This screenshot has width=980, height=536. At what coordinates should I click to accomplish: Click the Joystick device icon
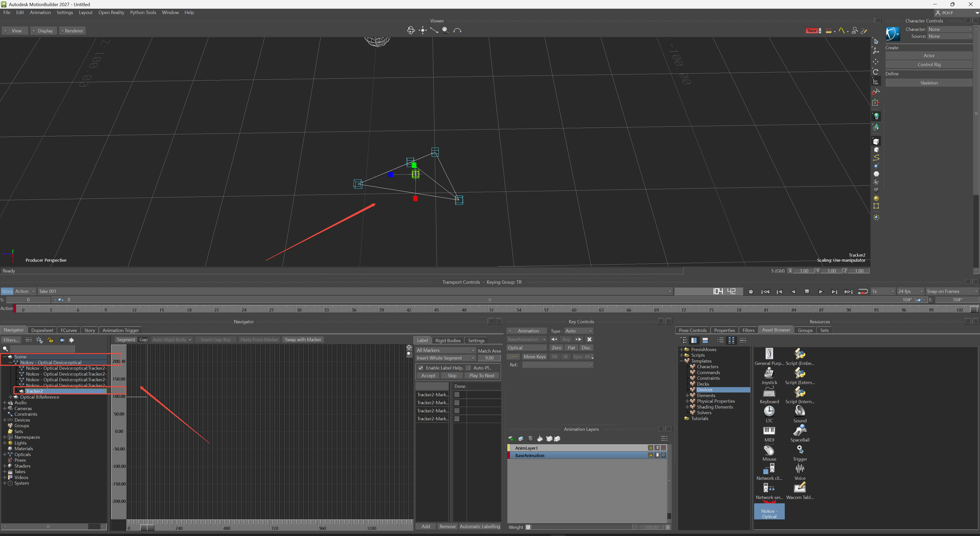[769, 373]
